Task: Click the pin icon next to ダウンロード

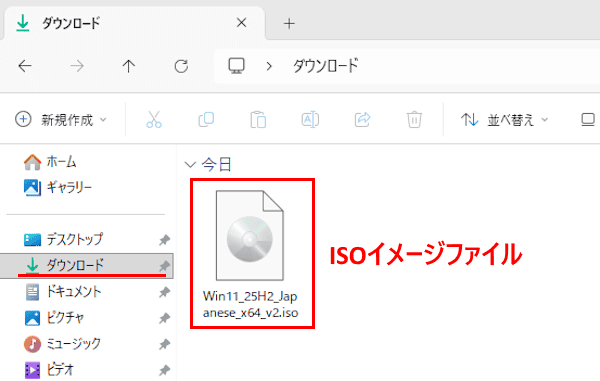Action: (x=165, y=265)
